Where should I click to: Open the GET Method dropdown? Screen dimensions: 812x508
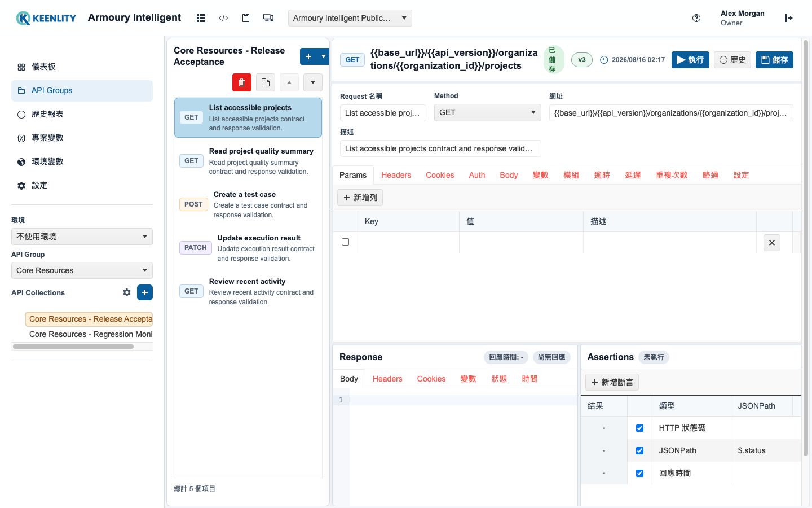(488, 112)
